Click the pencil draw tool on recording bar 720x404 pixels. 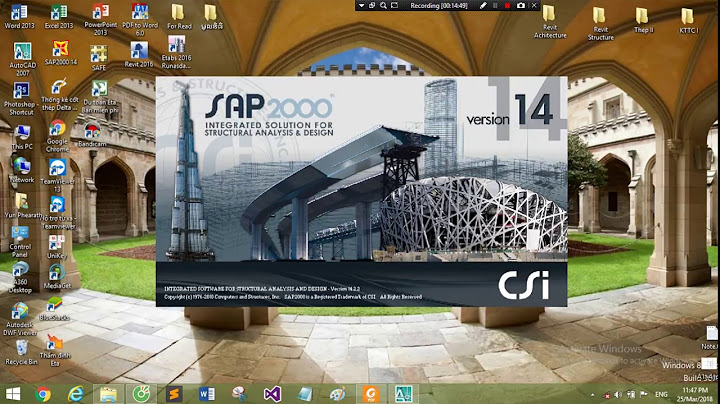483,6
